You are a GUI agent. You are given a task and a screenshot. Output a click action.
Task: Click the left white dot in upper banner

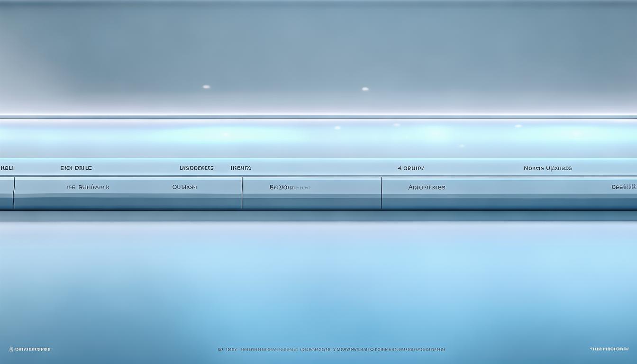(206, 87)
